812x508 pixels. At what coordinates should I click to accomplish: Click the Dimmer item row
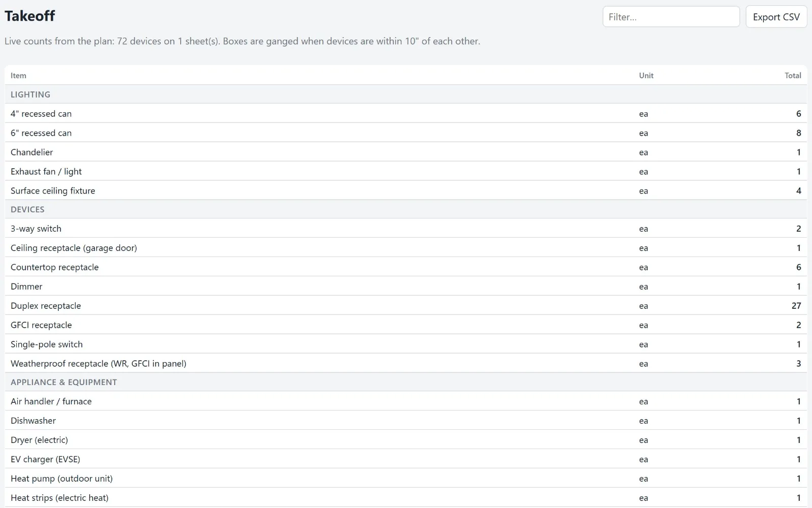406,286
